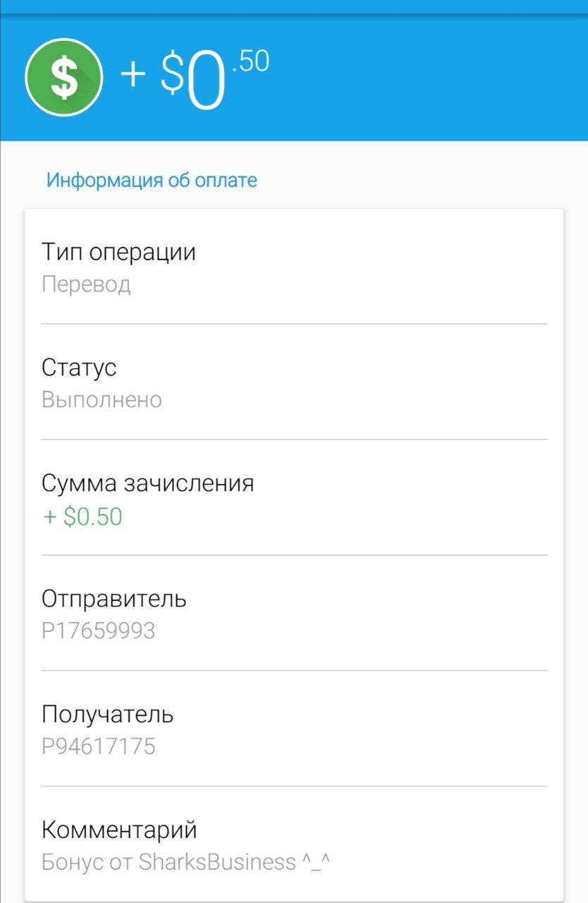
Task: Tap the .50 cents superscript in header
Action: 250,62
